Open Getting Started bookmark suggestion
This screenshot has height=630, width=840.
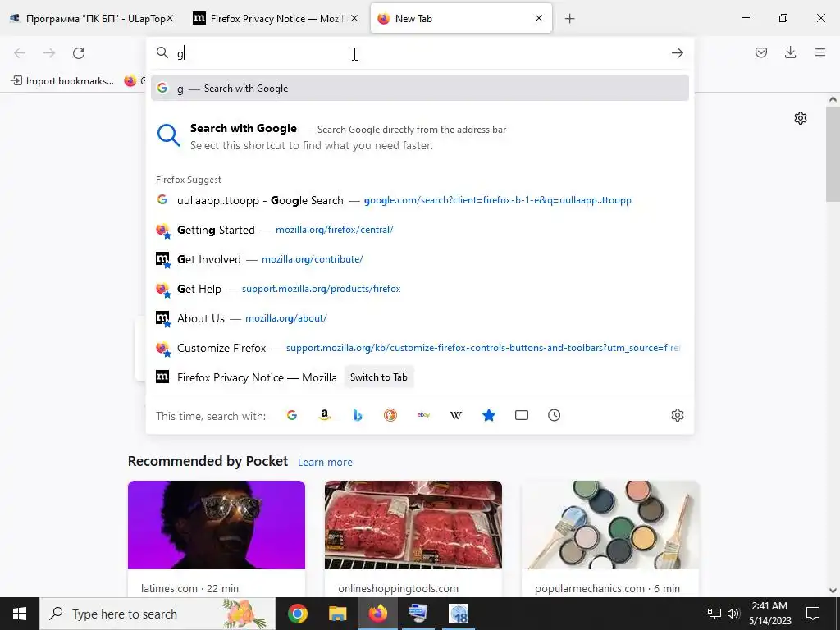click(x=419, y=230)
